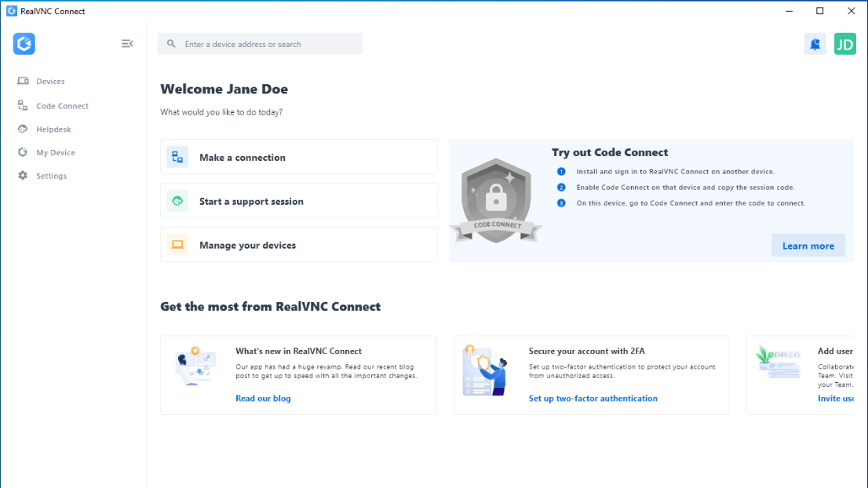The image size is (868, 488).
Task: Choose Start a support session
Action: tap(299, 202)
